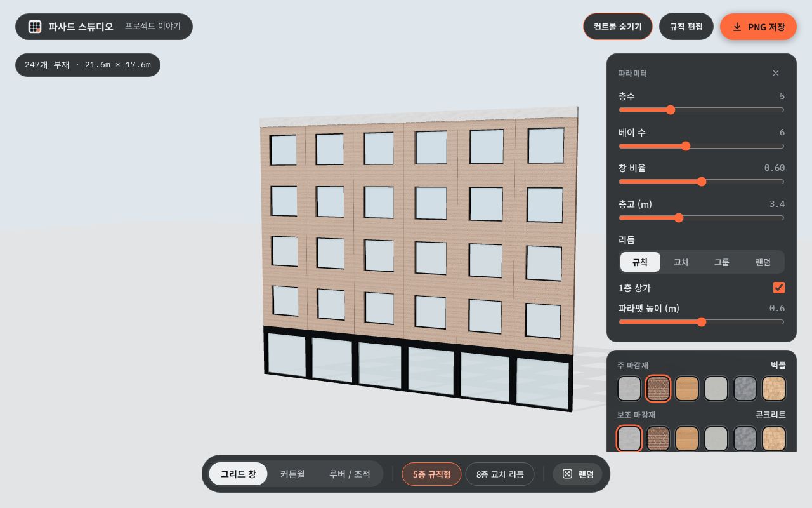
Task: Uncheck the 1층 상가 checkbox
Action: (x=779, y=288)
